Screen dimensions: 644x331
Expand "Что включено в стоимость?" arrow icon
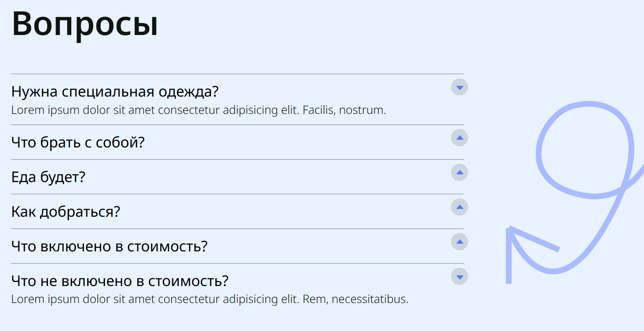pos(460,242)
